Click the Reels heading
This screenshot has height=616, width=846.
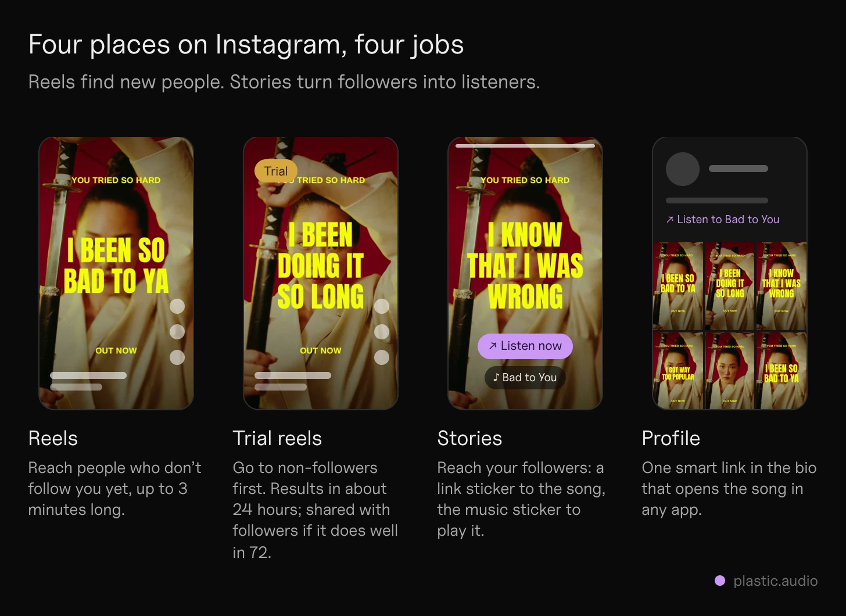coord(53,438)
